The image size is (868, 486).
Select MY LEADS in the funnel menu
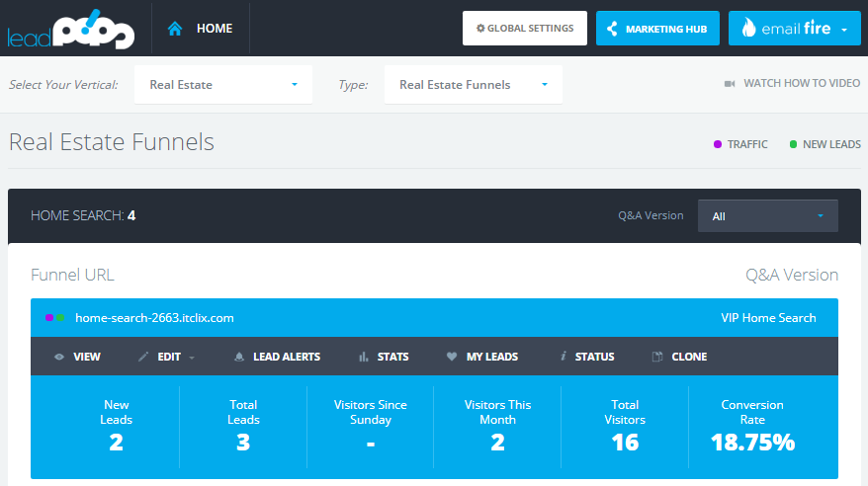(492, 358)
